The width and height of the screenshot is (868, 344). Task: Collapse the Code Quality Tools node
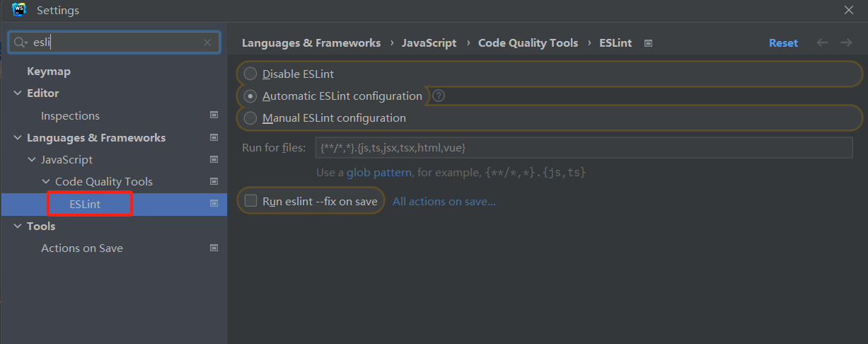click(x=46, y=182)
